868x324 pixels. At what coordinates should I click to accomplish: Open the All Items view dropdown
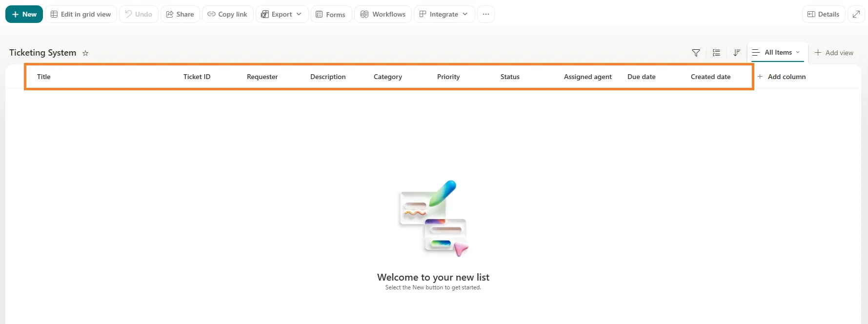click(777, 52)
